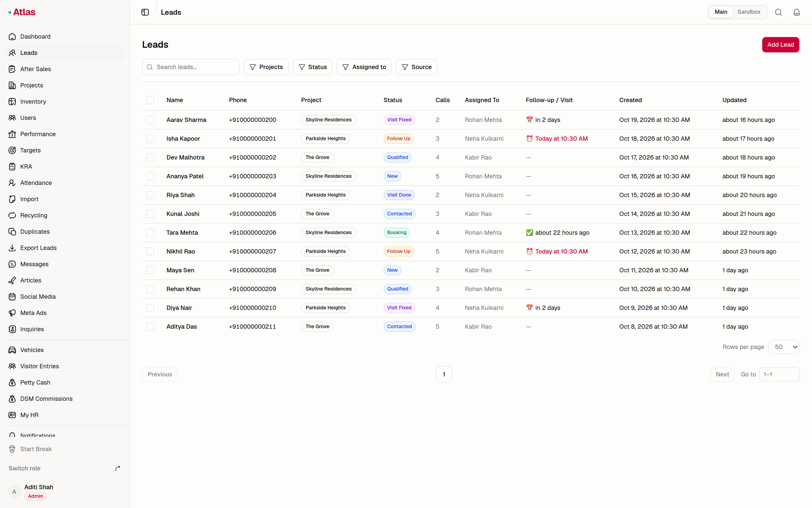
Task: Open the search icon in top bar
Action: point(779,12)
